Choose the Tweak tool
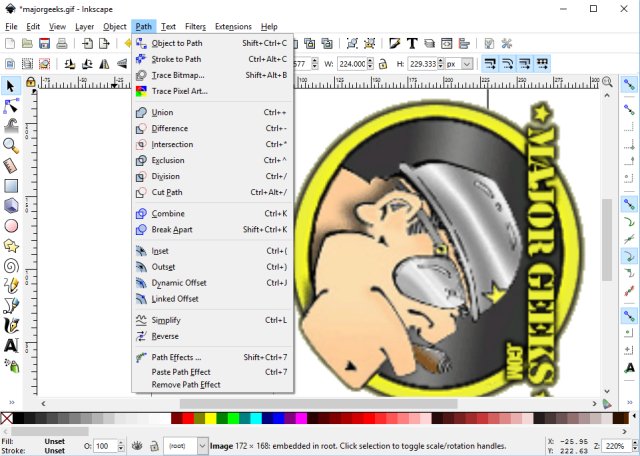The image size is (640, 456). tap(11, 126)
